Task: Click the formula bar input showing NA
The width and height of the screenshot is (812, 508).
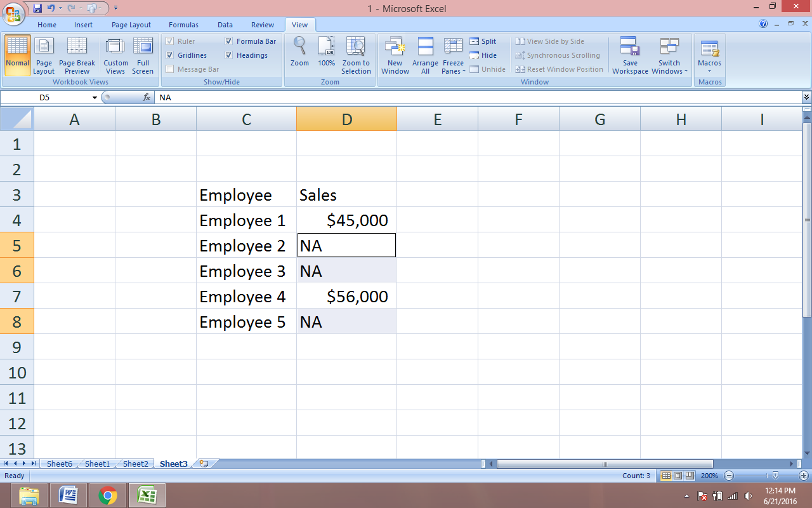Action: tap(478, 97)
